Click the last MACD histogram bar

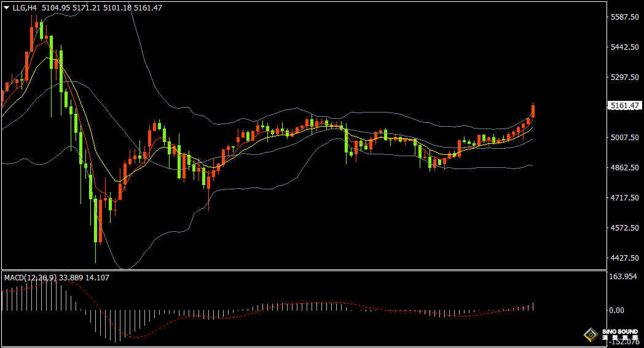[x=533, y=306]
